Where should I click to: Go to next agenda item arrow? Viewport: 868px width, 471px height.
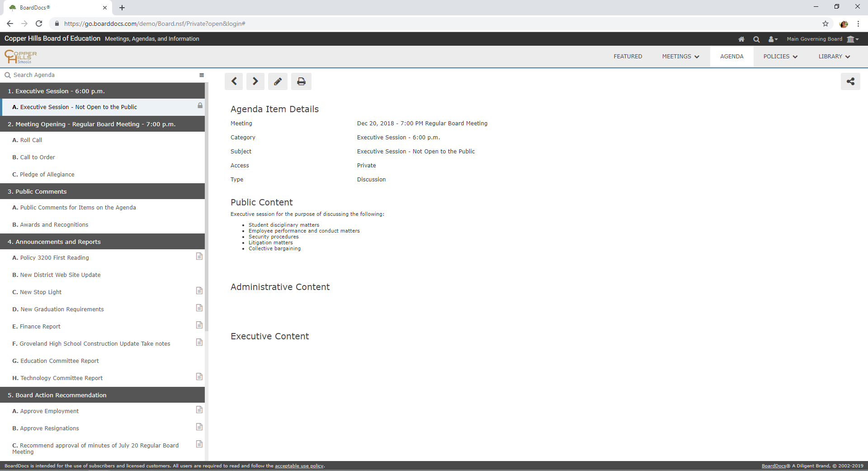tap(255, 81)
